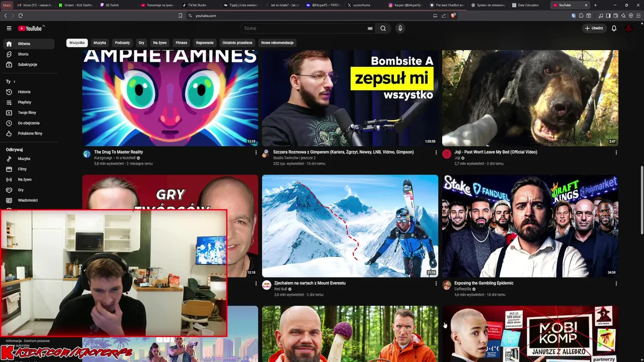The height and width of the screenshot is (362, 644).
Task: Open the on-screen keyboard icon in search box
Action: coord(370,29)
